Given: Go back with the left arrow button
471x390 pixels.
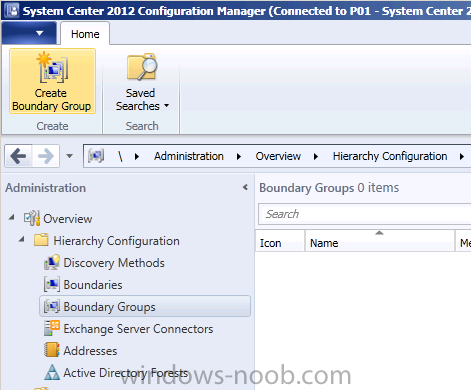Looking at the screenshot, I should pyautogui.click(x=18, y=156).
